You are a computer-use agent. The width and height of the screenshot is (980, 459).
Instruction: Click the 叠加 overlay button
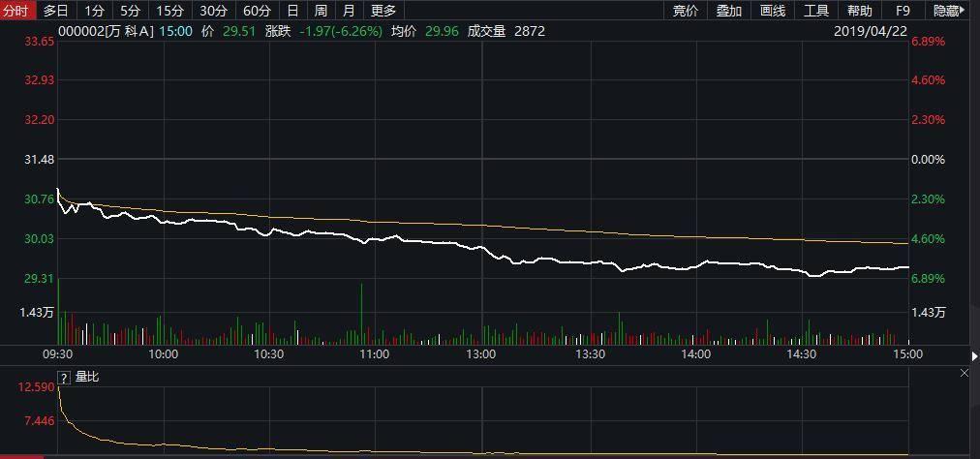729,11
